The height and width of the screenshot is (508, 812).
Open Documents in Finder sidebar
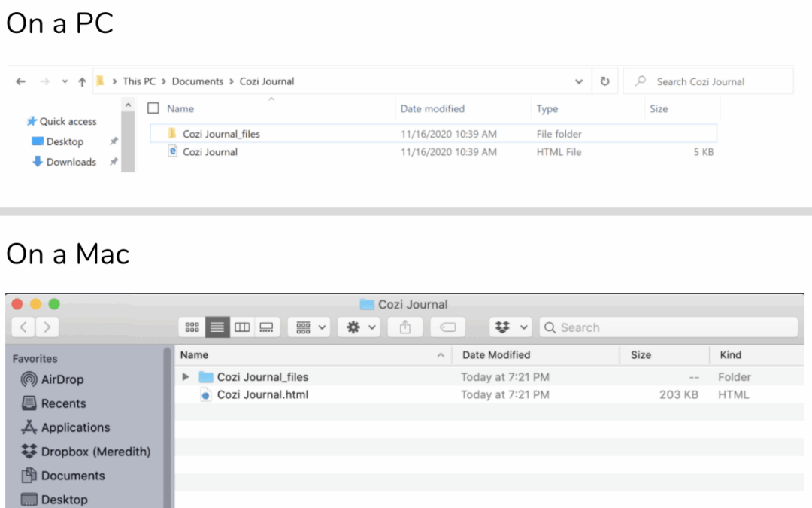point(63,476)
